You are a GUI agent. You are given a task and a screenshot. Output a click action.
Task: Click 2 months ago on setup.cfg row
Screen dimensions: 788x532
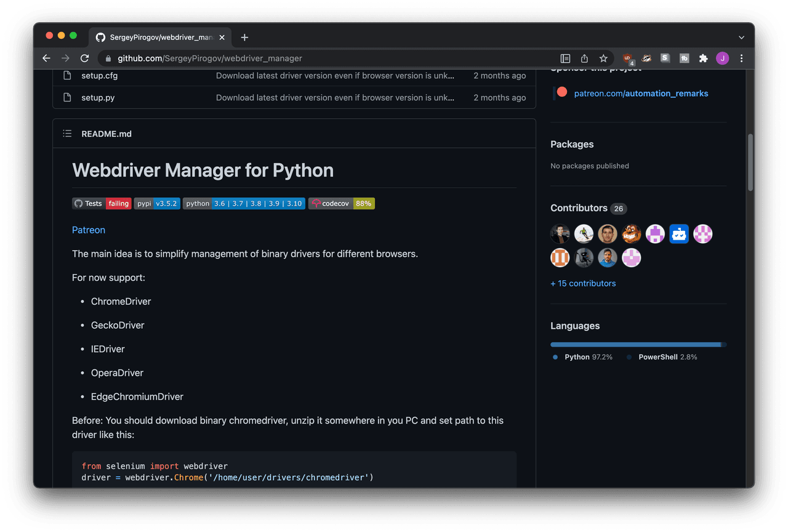500,76
